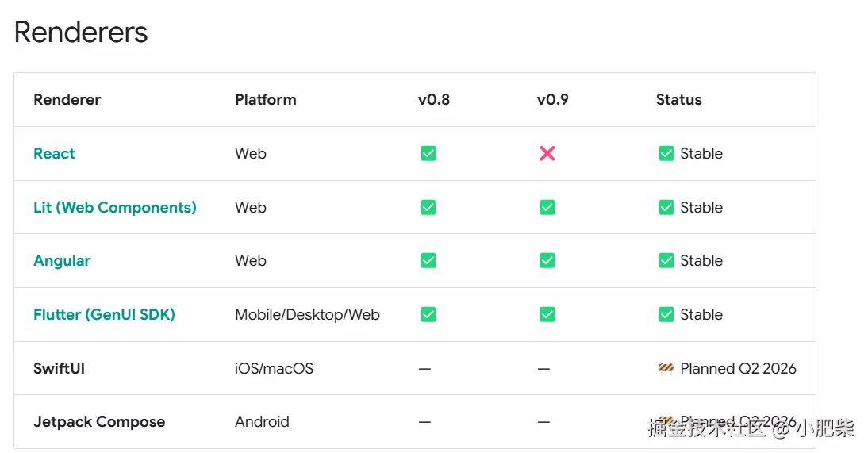Screen dimensions: 868x453
Task: Open the Flutter (GenUI SDK) link
Action: pyautogui.click(x=104, y=315)
